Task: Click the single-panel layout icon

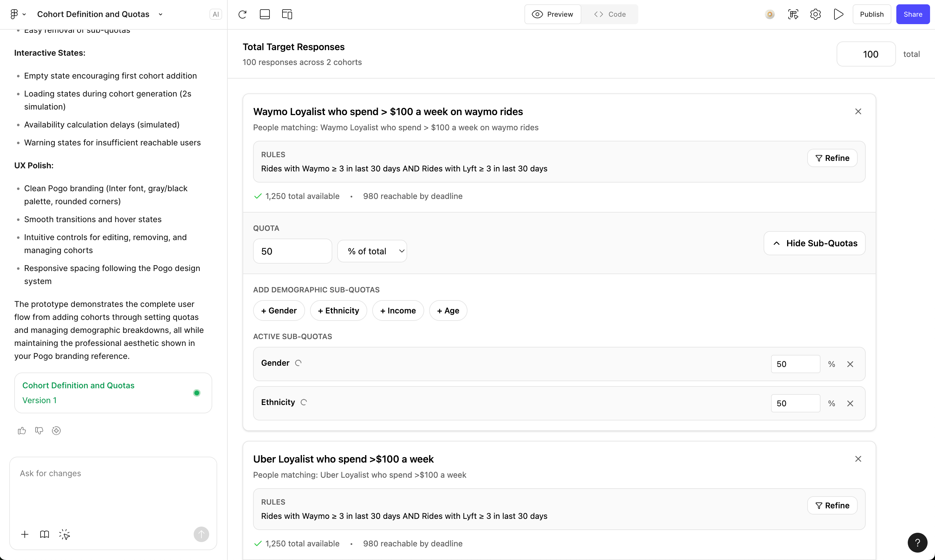Action: point(265,14)
